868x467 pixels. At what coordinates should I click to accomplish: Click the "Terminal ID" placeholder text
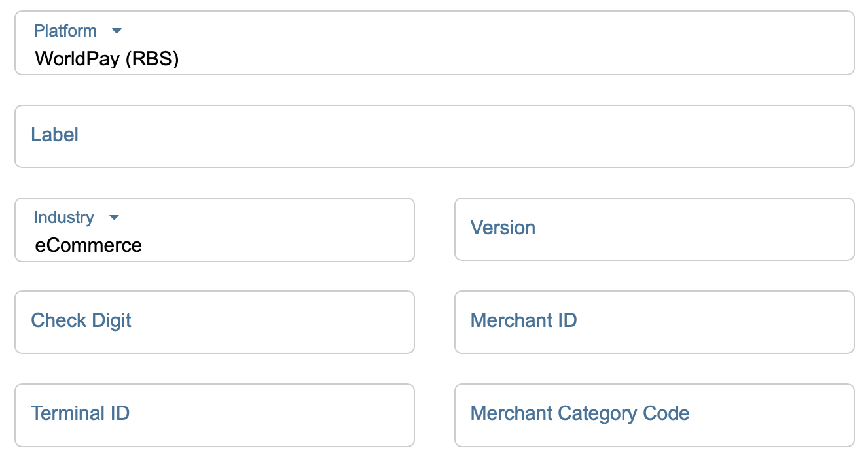(x=81, y=413)
